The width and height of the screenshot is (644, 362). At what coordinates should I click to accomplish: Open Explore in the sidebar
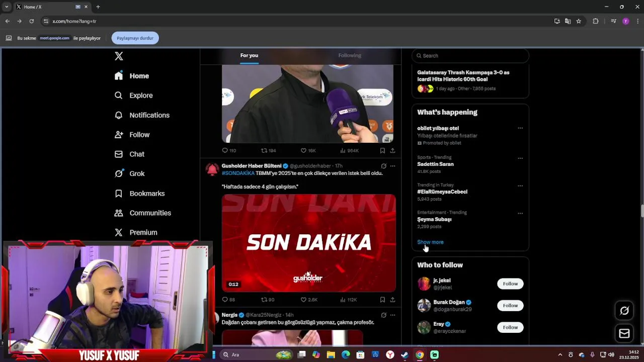(133, 96)
